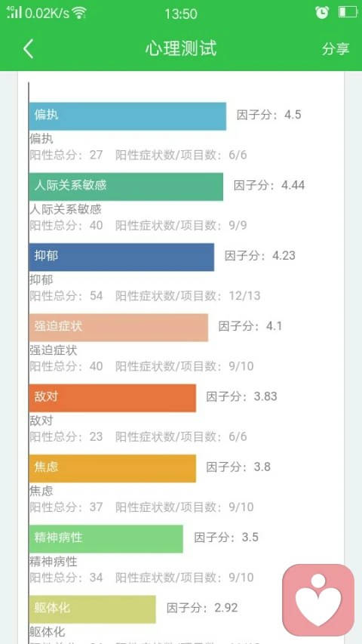Screen dimensions: 362x644
Task: Tap the 12/13 positive symptom count text
Action: pyautogui.click(x=244, y=296)
